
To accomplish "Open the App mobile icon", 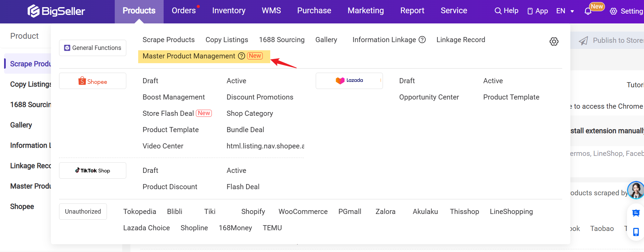I will tap(530, 11).
